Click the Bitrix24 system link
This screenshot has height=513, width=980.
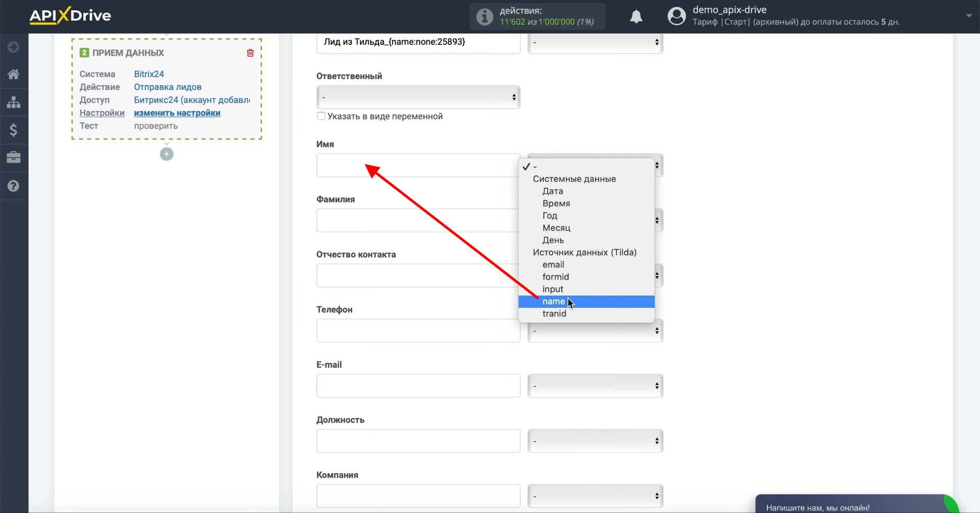[x=149, y=74]
